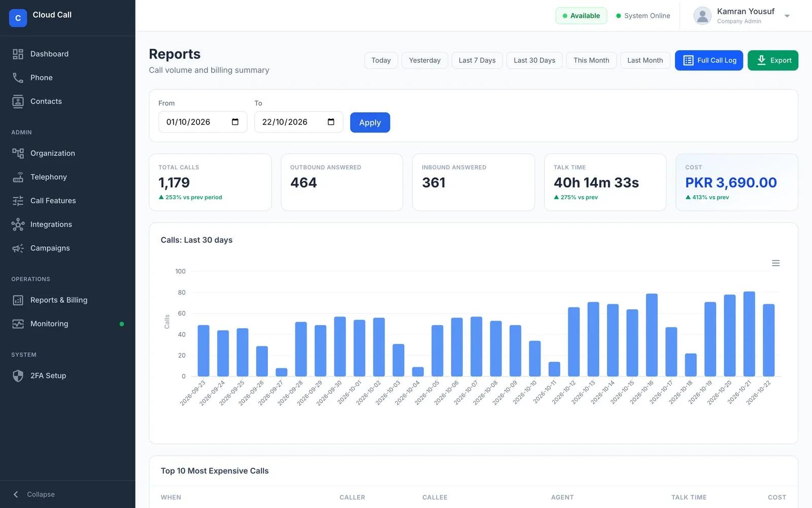Click the green Export button

pos(773,60)
